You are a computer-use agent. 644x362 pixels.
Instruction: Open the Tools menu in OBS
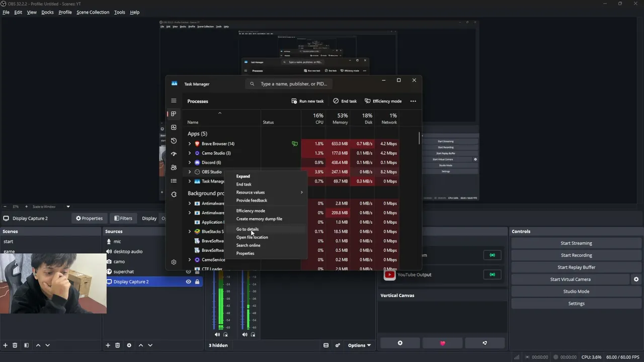(119, 12)
